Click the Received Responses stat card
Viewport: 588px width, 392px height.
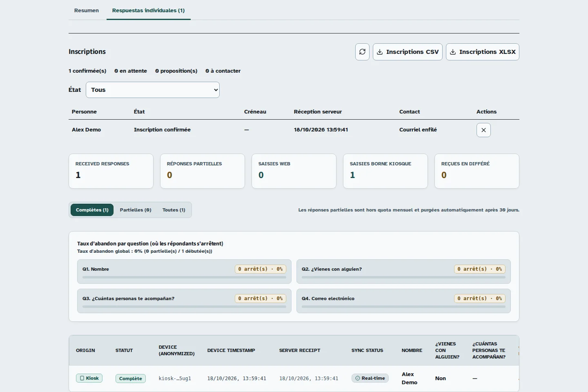pos(111,171)
